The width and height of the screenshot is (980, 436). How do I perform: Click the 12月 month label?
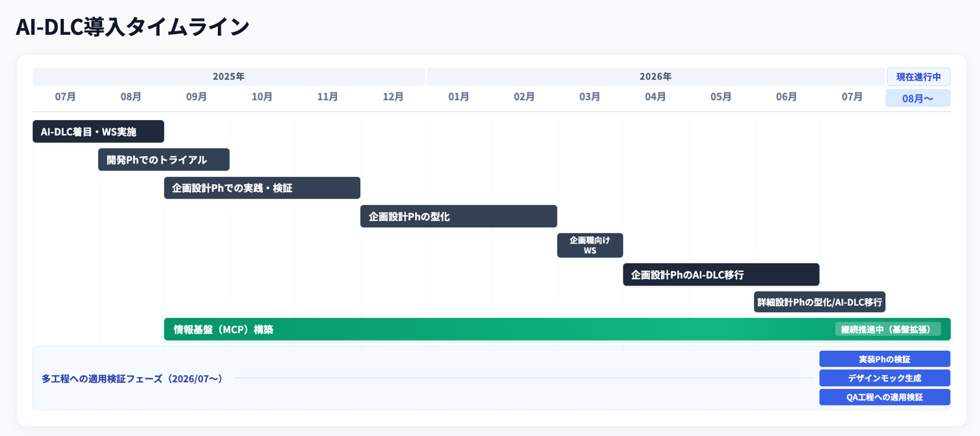tap(393, 97)
